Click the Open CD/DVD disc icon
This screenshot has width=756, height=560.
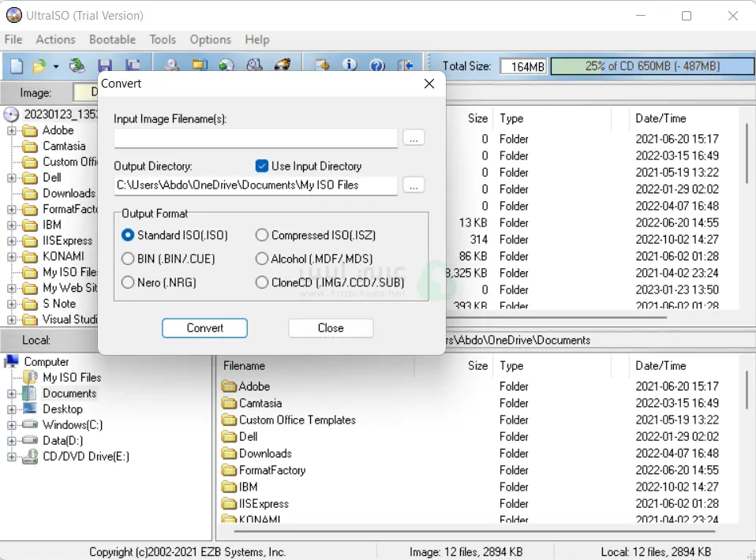[x=77, y=66]
